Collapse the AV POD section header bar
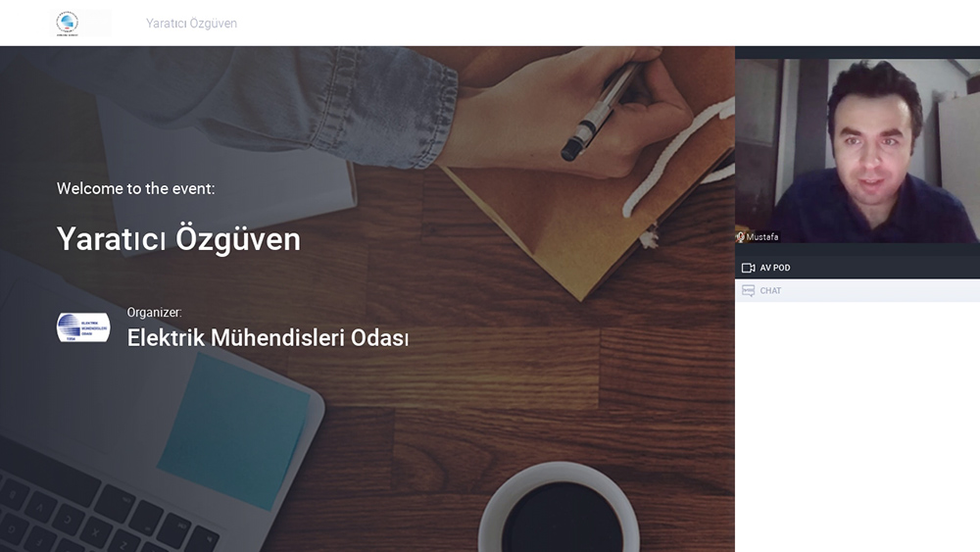The width and height of the screenshot is (980, 552). (857, 268)
